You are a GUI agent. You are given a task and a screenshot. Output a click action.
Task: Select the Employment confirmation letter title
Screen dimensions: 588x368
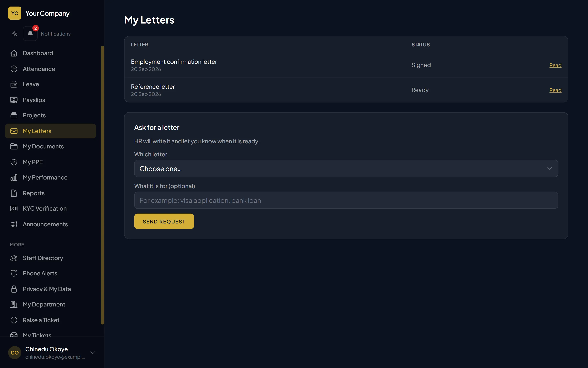[x=174, y=62]
